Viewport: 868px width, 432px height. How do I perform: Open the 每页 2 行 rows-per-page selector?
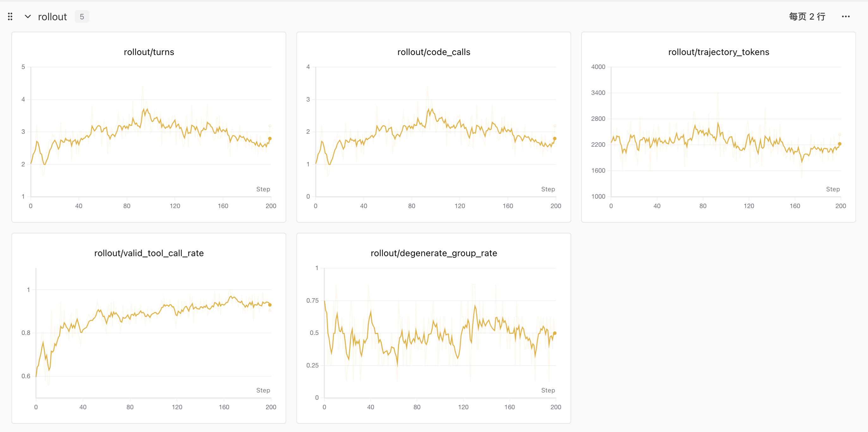coord(807,16)
